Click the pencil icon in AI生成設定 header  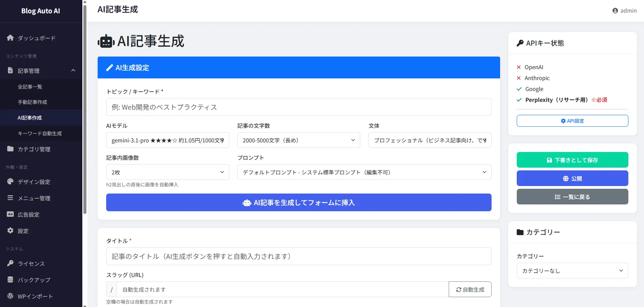click(110, 68)
